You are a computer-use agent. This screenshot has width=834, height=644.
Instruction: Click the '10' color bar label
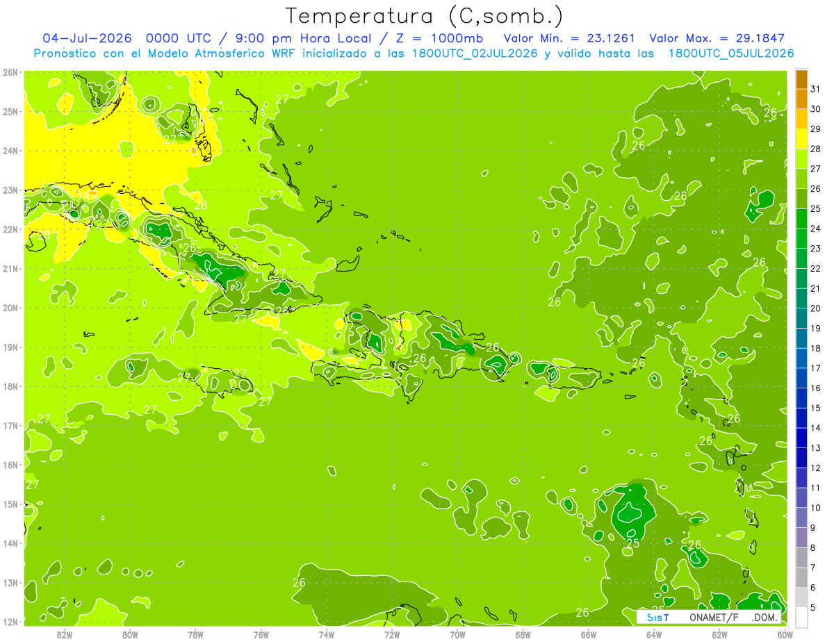coord(816,508)
